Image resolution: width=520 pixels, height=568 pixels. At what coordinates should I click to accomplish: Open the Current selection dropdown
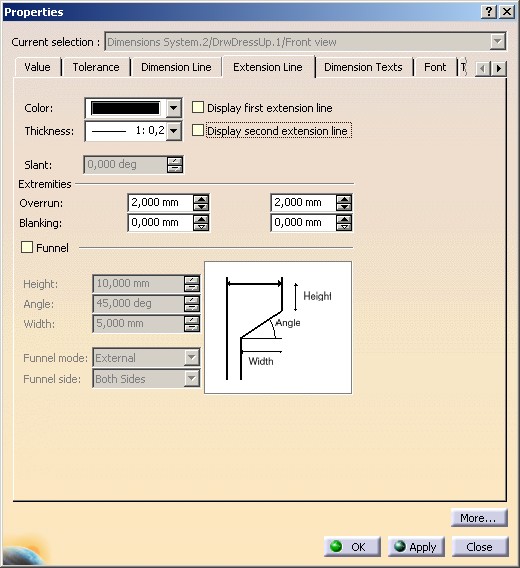[x=498, y=42]
